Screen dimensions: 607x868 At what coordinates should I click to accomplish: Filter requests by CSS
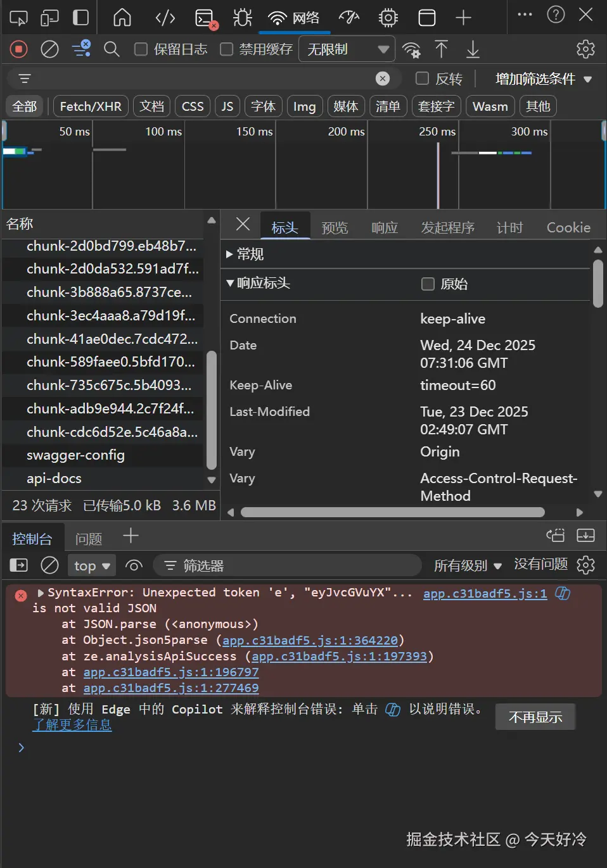tap(193, 106)
